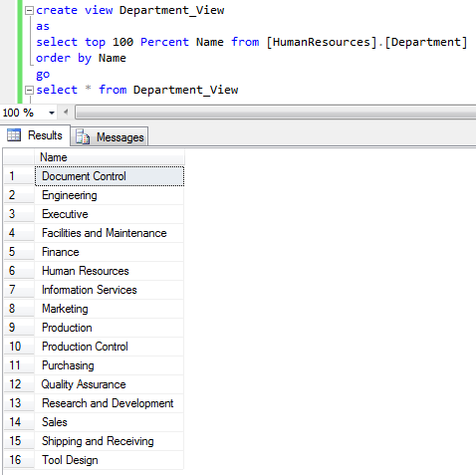Select the Engineering cell

pos(110,195)
